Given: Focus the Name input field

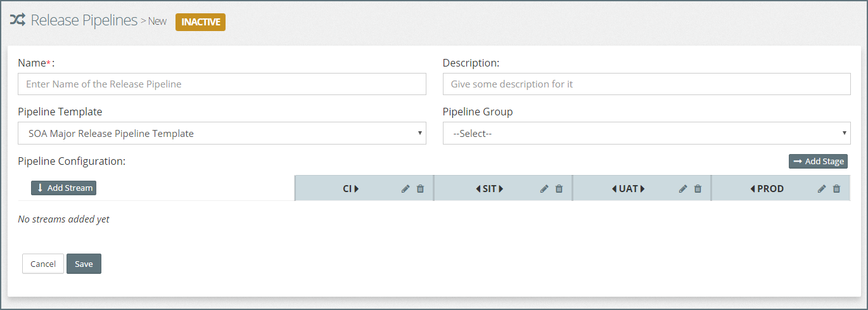Looking at the screenshot, I should pyautogui.click(x=222, y=84).
